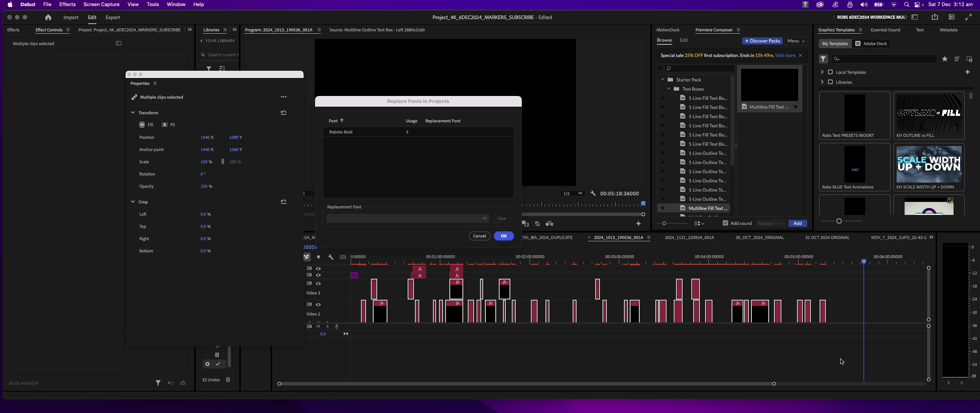The width and height of the screenshot is (980, 413).
Task: Hide the Video 3 track output
Action: (x=318, y=284)
